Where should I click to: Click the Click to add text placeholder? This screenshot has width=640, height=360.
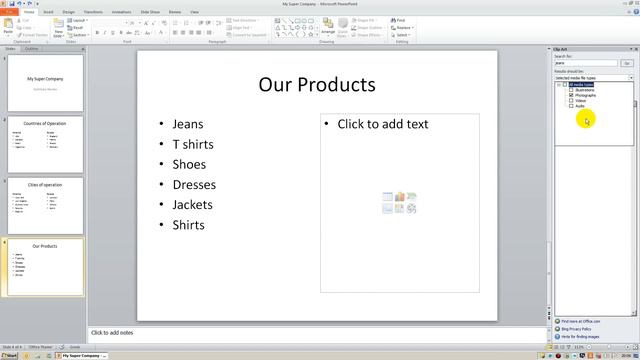point(383,124)
